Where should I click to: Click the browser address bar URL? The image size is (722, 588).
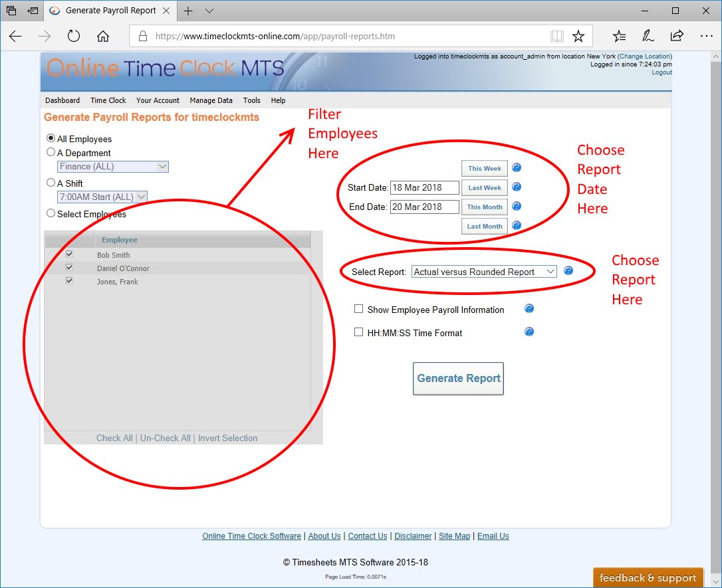click(275, 37)
